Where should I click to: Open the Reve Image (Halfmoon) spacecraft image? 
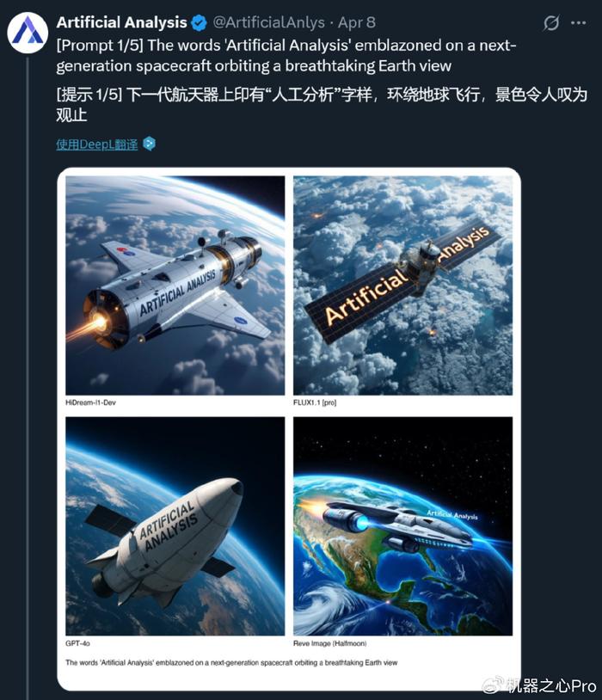click(402, 526)
